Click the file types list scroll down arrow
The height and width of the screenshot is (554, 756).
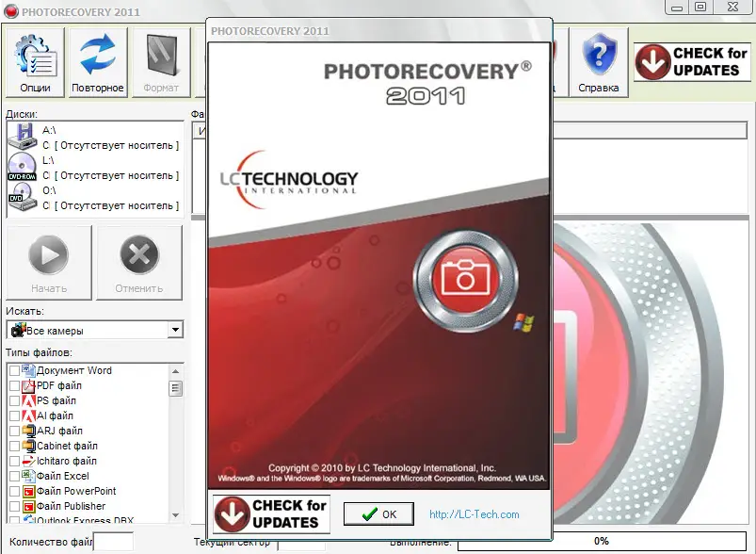pyautogui.click(x=175, y=515)
